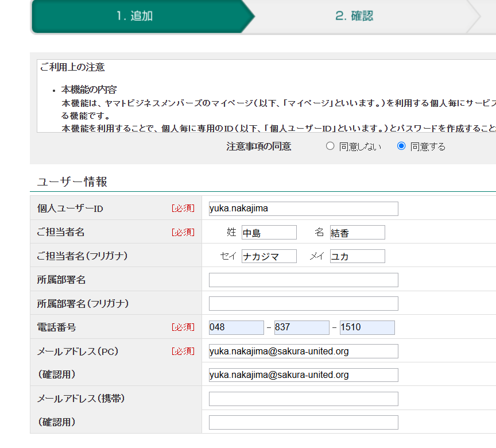Image resolution: width=496 pixels, height=448 pixels.
Task: Click the 1. 追加 step tab
Action: pyautogui.click(x=135, y=16)
